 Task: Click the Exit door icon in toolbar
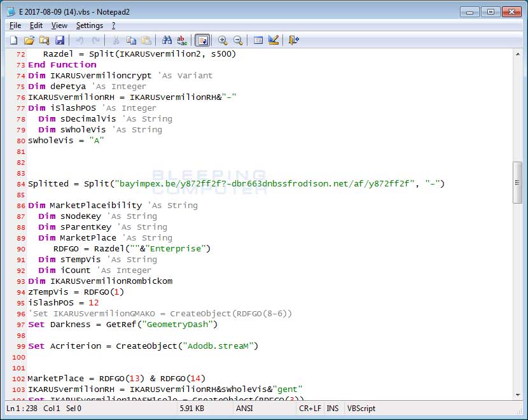[x=294, y=41]
